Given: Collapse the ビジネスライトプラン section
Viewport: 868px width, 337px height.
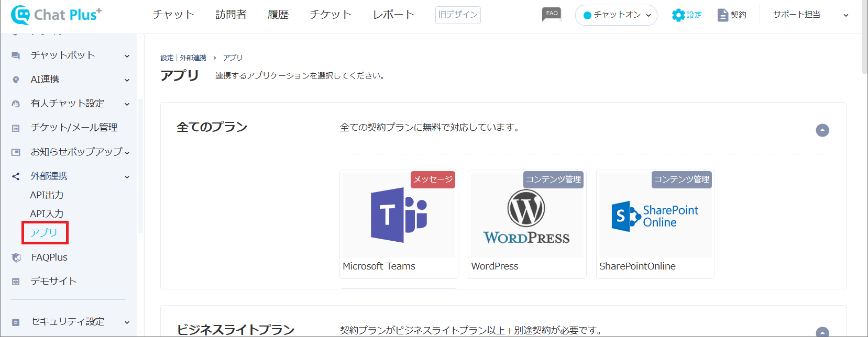Looking at the screenshot, I should (x=822, y=333).
